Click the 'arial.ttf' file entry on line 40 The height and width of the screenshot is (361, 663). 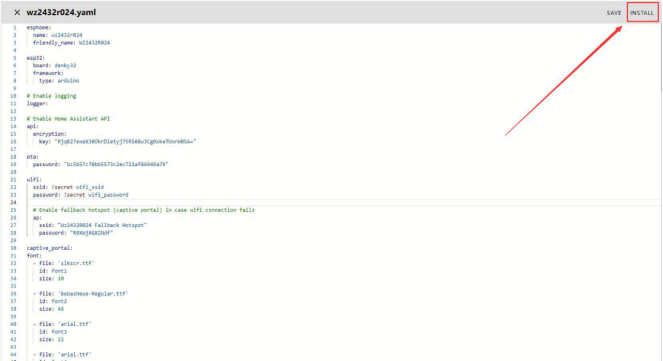click(62, 324)
